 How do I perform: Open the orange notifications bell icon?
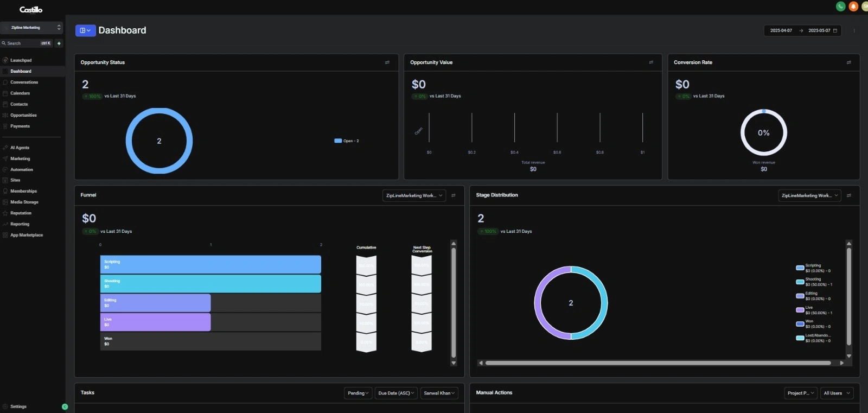click(x=853, y=7)
